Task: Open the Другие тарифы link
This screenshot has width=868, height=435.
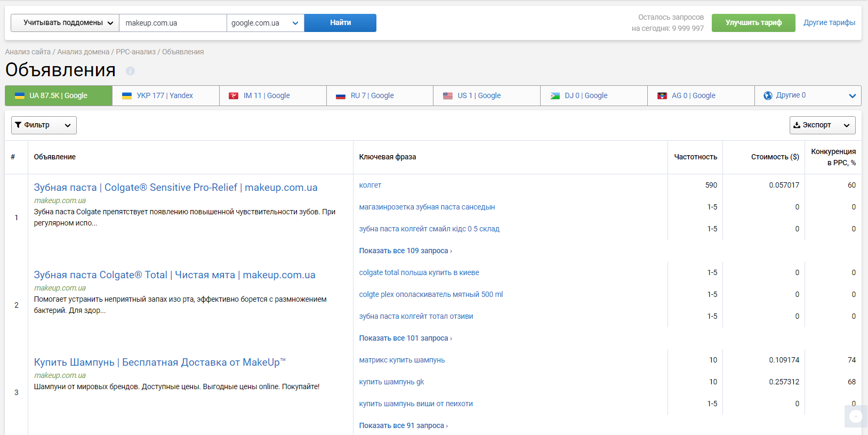Action: click(829, 22)
